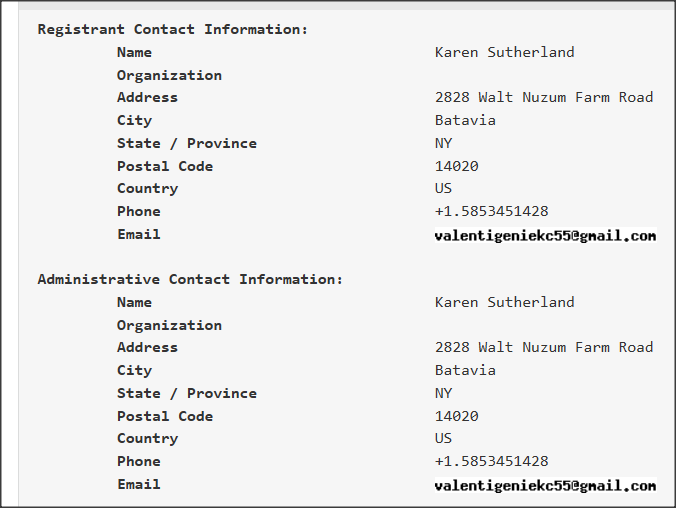This screenshot has height=508, width=676.
Task: Click the administrative country value US
Action: 443,438
